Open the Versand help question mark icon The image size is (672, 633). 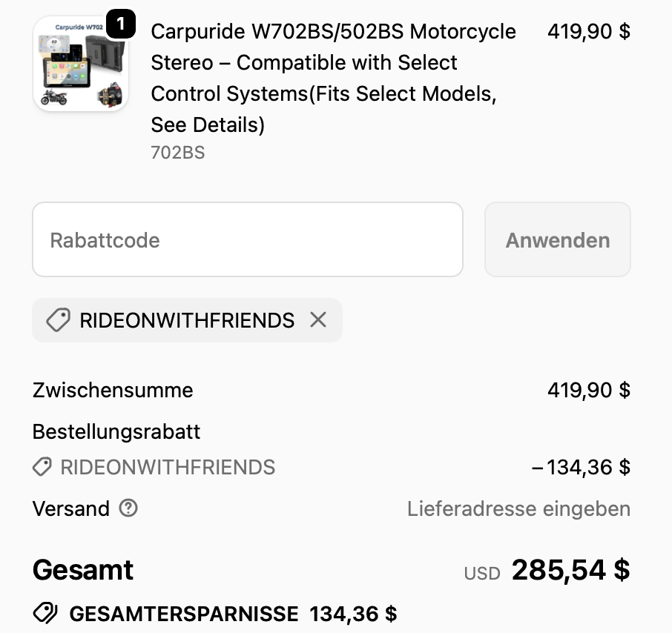click(x=129, y=508)
